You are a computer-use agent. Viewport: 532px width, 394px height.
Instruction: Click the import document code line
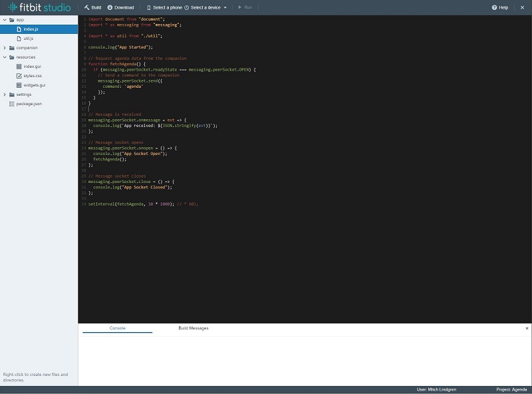coord(126,19)
